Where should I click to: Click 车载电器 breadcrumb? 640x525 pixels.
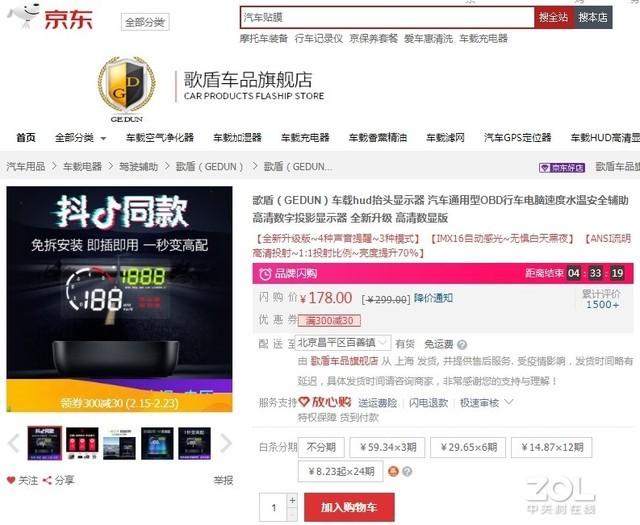pos(82,167)
